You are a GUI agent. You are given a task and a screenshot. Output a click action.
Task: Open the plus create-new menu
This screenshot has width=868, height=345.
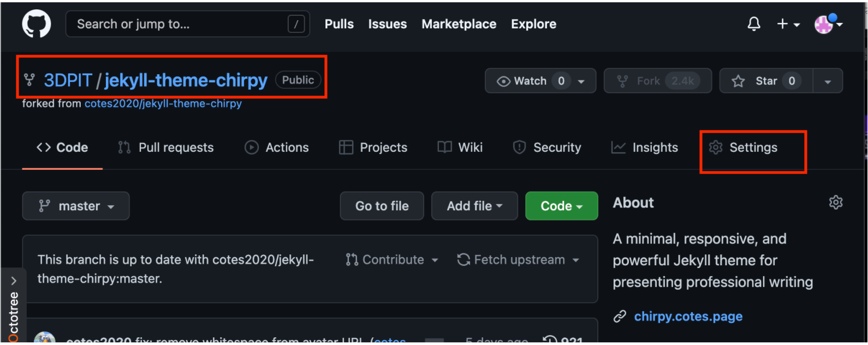tap(788, 24)
